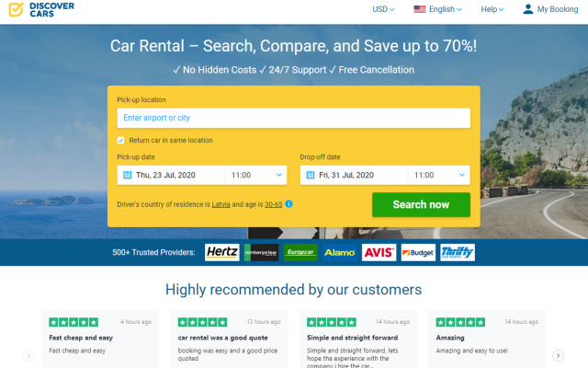
Task: Click the AVIS provider logo
Action: pyautogui.click(x=379, y=252)
